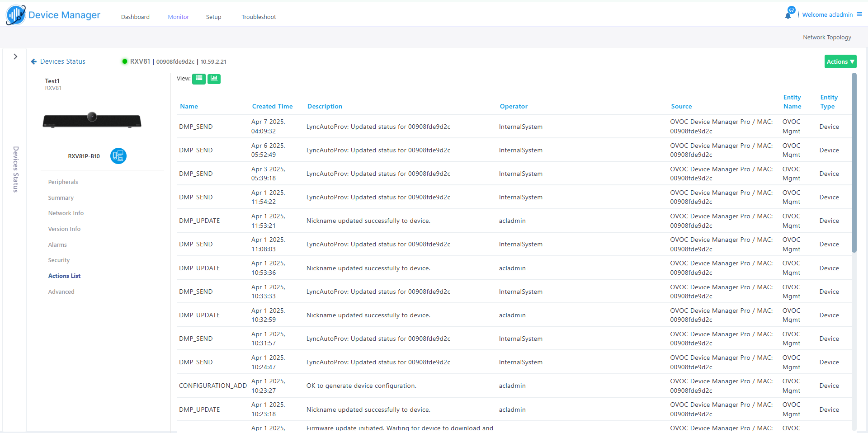Open the notifications bell icon
The width and height of the screenshot is (868, 433).
point(788,15)
